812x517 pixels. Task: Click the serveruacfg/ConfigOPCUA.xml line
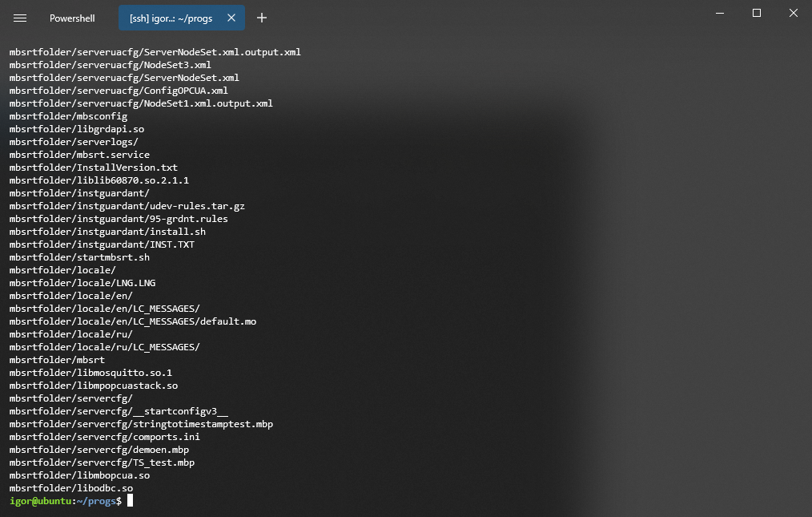click(119, 91)
